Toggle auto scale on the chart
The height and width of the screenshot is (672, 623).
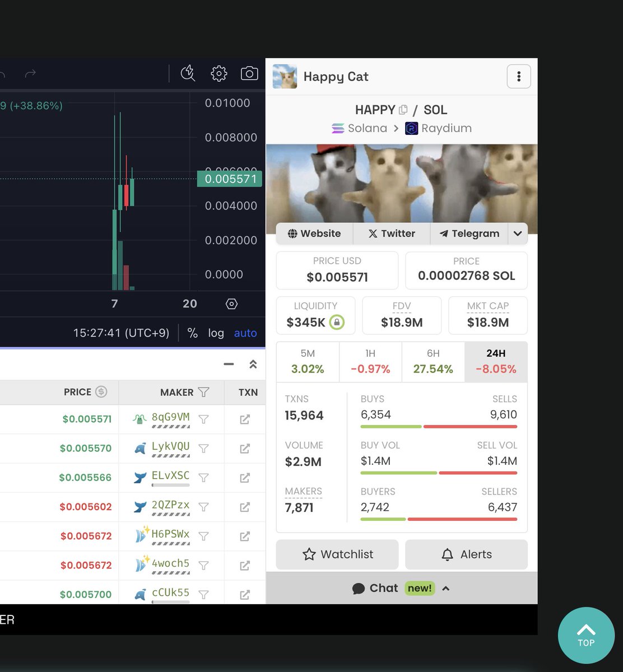coord(245,333)
